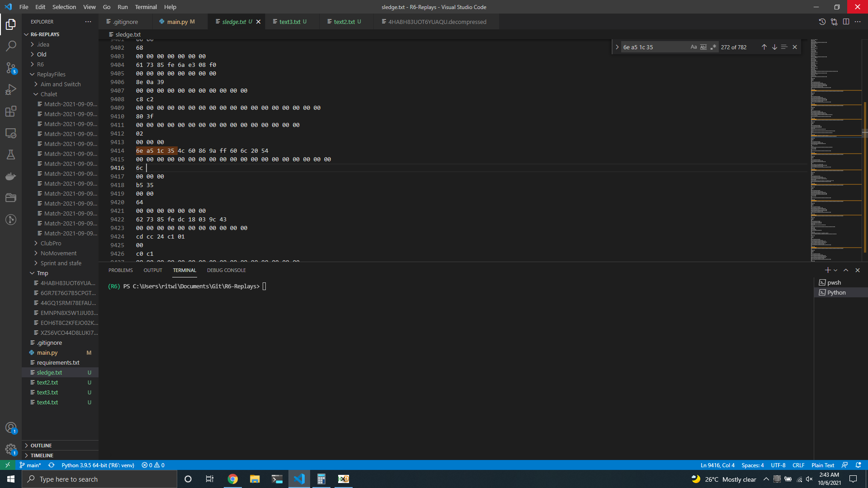Toggle Match Whole Word in find widget
This screenshot has height=488, width=868.
point(703,47)
